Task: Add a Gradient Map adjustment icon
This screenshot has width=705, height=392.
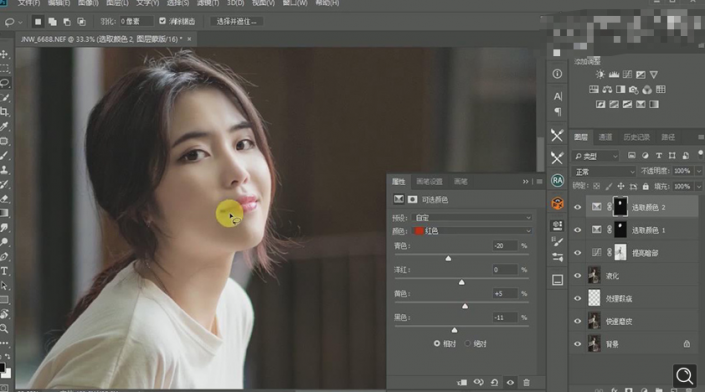Action: (654, 104)
